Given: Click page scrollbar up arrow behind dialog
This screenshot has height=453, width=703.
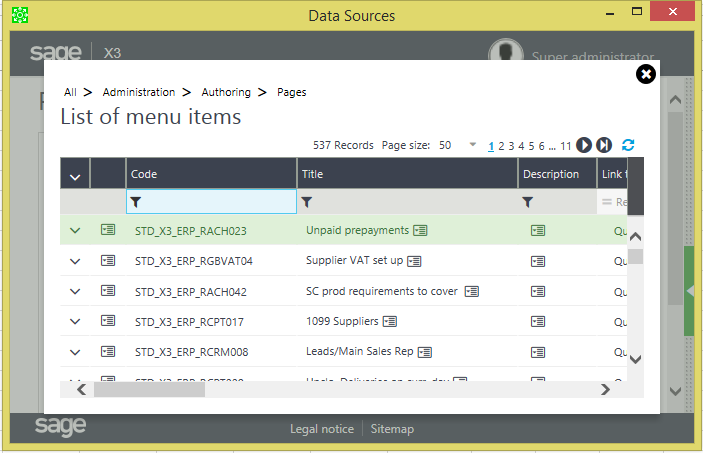Looking at the screenshot, I should [675, 100].
